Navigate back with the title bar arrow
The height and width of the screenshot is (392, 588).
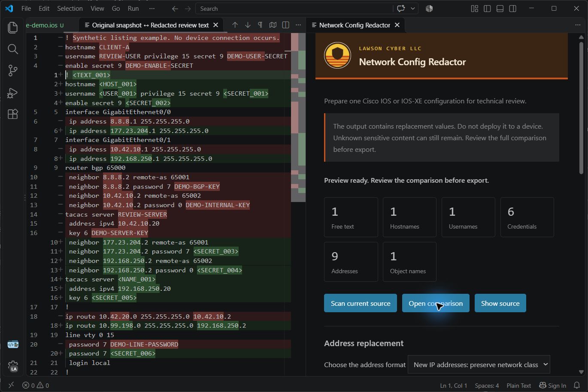pyautogui.click(x=175, y=9)
